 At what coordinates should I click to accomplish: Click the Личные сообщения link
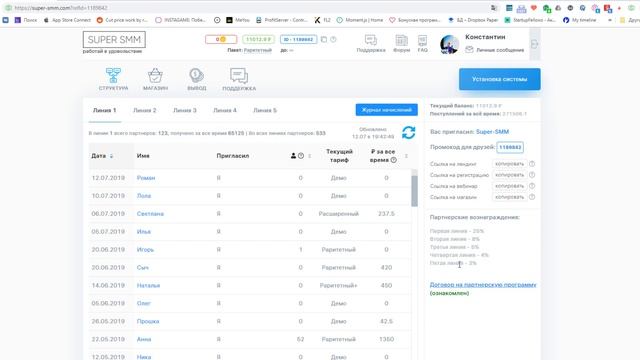coord(500,50)
